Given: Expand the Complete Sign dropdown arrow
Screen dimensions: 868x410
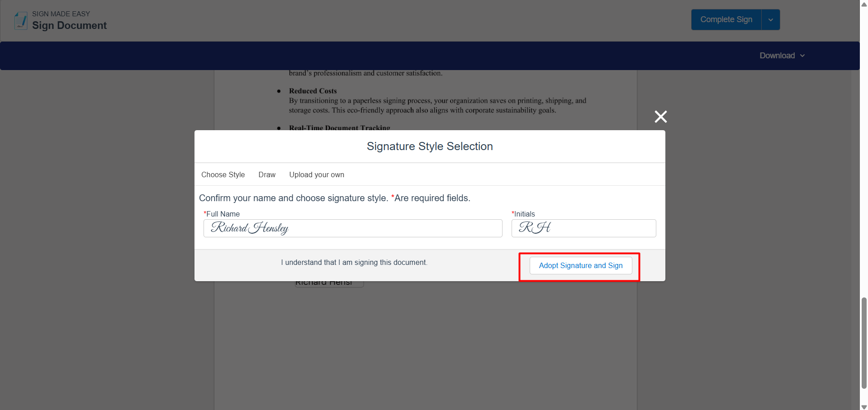Looking at the screenshot, I should point(771,19).
